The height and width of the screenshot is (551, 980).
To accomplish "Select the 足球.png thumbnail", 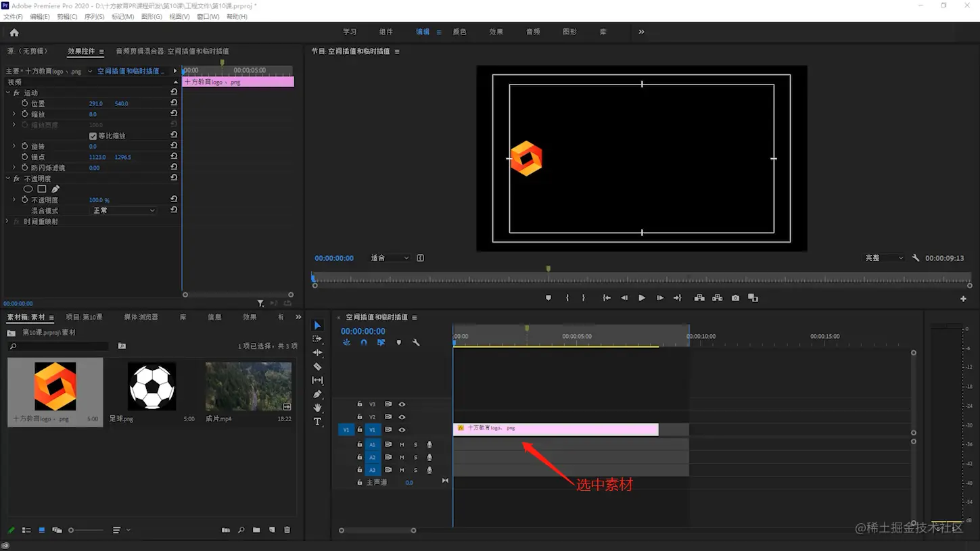I will 151,386.
